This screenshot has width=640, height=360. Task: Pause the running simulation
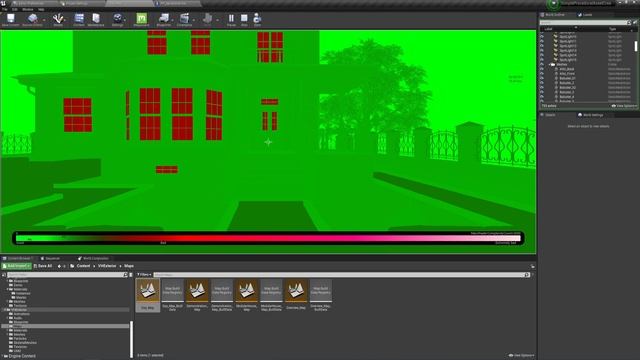point(231,18)
